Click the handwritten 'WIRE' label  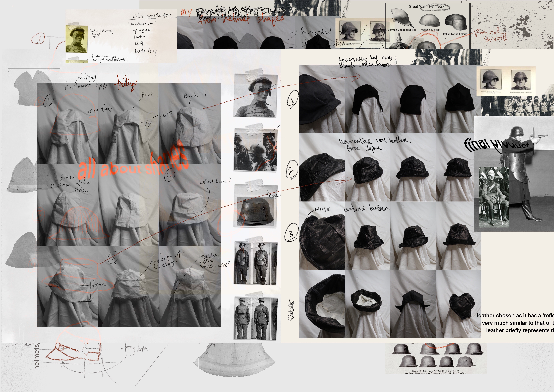click(x=322, y=210)
